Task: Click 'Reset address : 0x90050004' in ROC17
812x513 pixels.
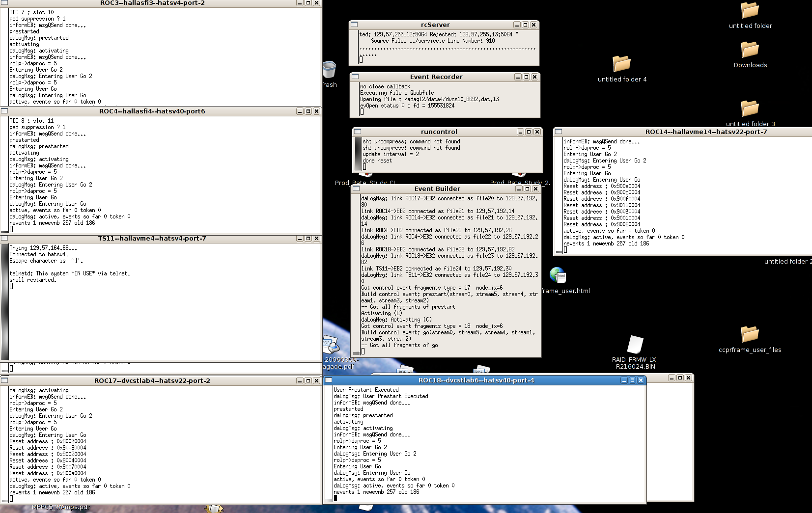Action: tap(48, 441)
